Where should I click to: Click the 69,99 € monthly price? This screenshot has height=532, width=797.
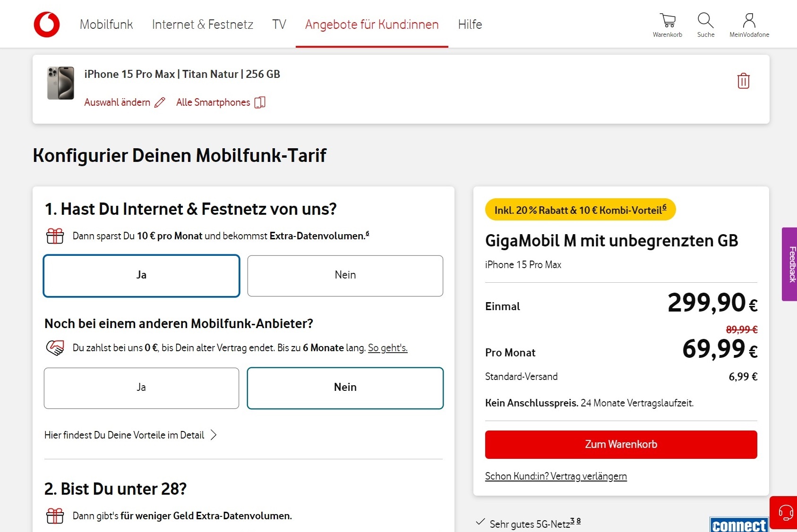pyautogui.click(x=720, y=349)
